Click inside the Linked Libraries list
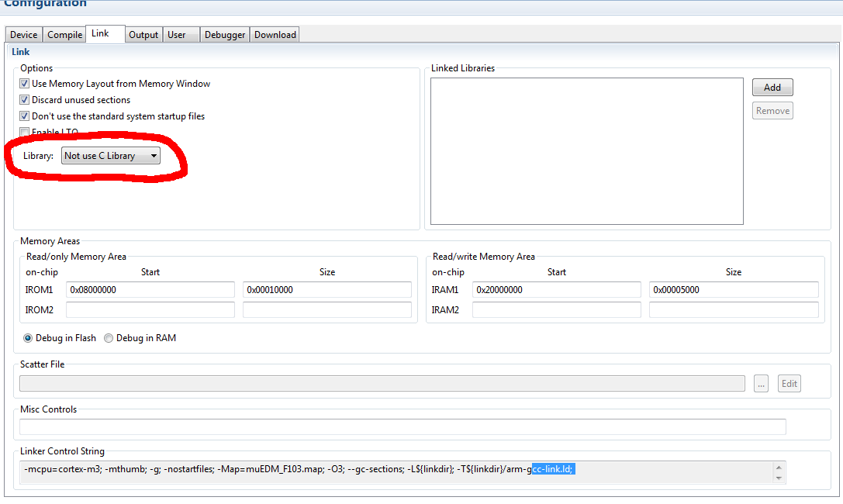843x504 pixels. click(586, 151)
